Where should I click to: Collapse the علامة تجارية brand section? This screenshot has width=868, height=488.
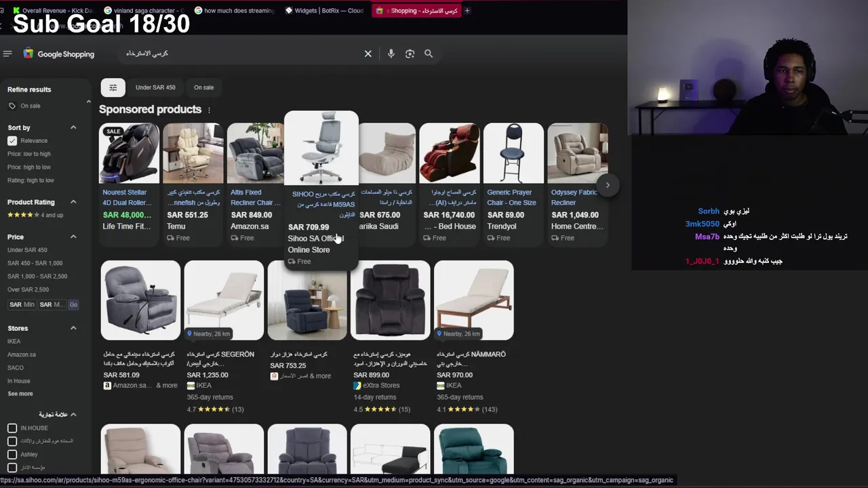pyautogui.click(x=73, y=414)
